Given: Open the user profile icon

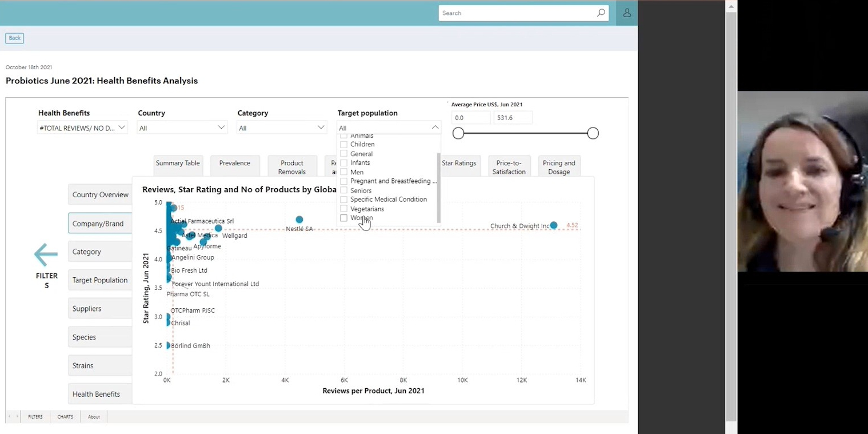Looking at the screenshot, I should 627,13.
